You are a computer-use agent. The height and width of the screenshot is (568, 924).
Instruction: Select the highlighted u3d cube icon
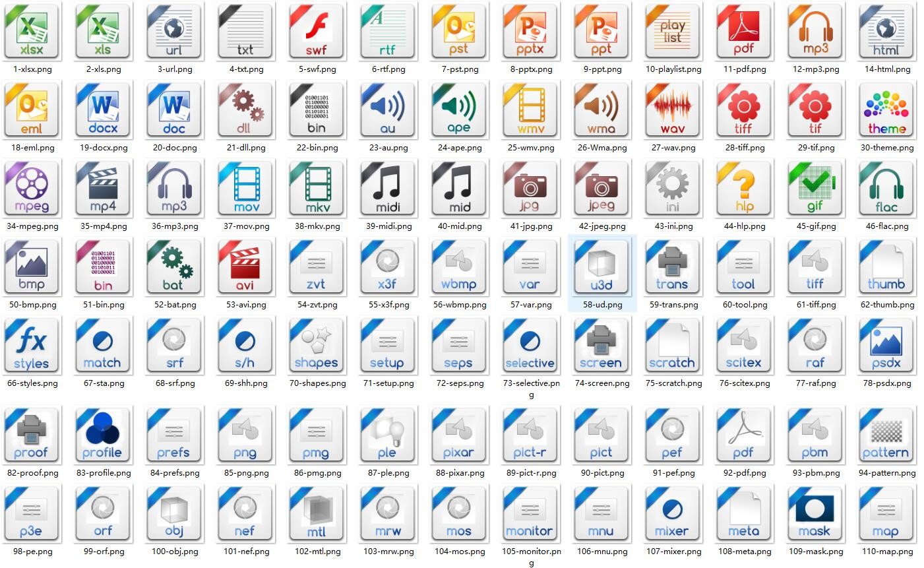point(601,267)
